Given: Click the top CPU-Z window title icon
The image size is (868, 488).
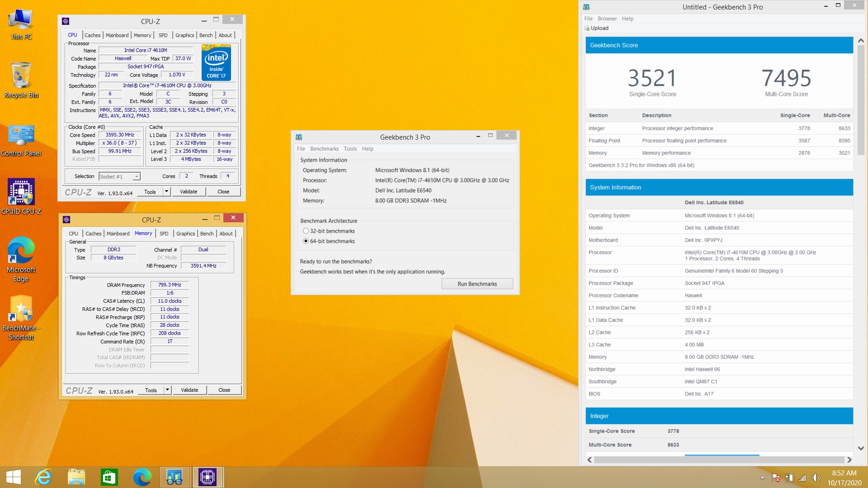Looking at the screenshot, I should [x=66, y=21].
